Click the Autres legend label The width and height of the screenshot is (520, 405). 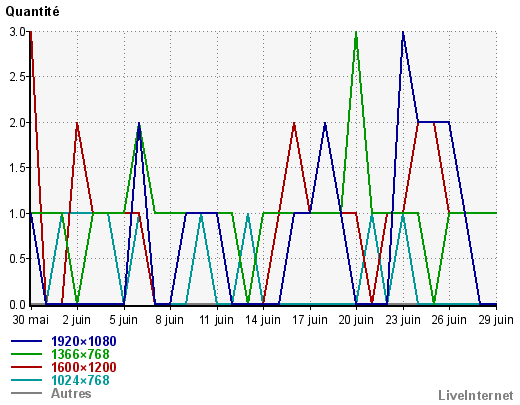click(71, 393)
